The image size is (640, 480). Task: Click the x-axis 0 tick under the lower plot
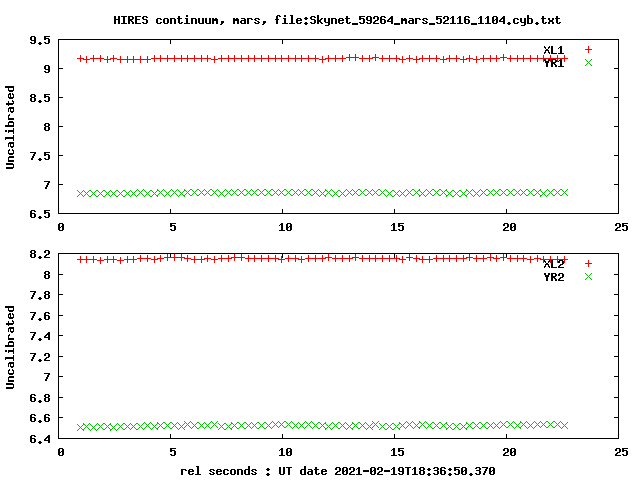(x=61, y=452)
